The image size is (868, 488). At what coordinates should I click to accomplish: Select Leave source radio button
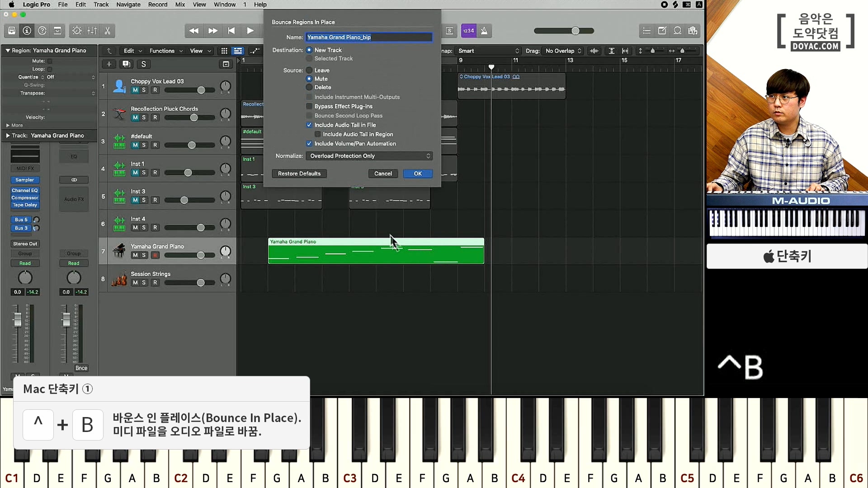point(309,70)
